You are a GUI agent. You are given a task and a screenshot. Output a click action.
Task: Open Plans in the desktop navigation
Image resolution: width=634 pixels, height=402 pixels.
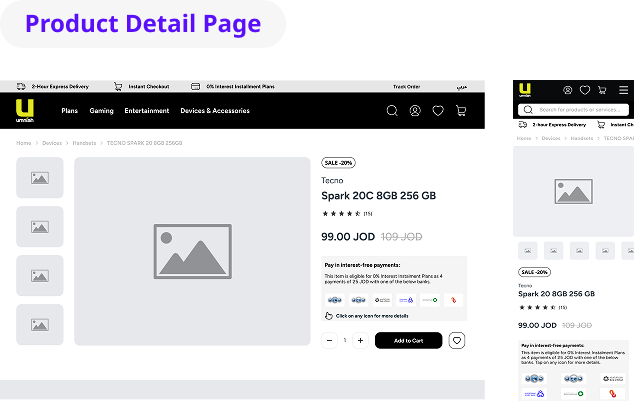pyautogui.click(x=70, y=110)
